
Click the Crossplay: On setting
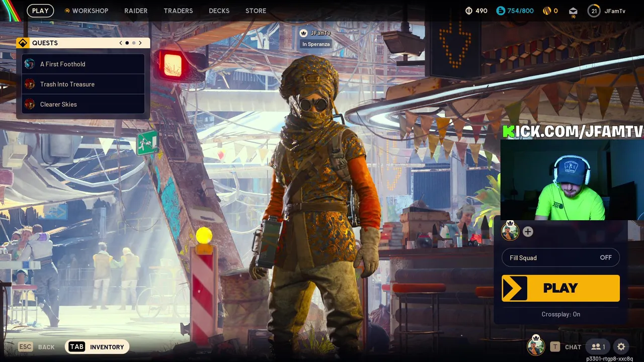[x=560, y=314]
